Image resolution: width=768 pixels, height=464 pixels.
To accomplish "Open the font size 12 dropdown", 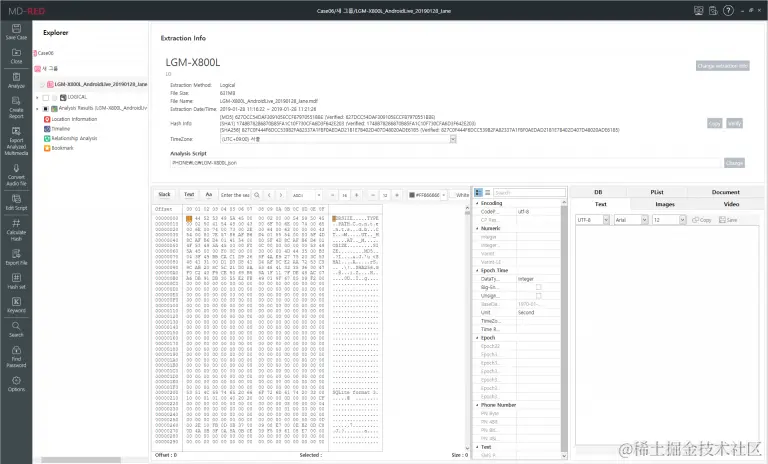I will (x=682, y=220).
